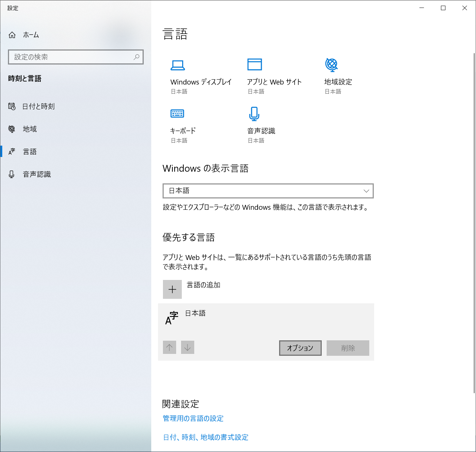Click the 設定の検索 search field

click(x=72, y=57)
